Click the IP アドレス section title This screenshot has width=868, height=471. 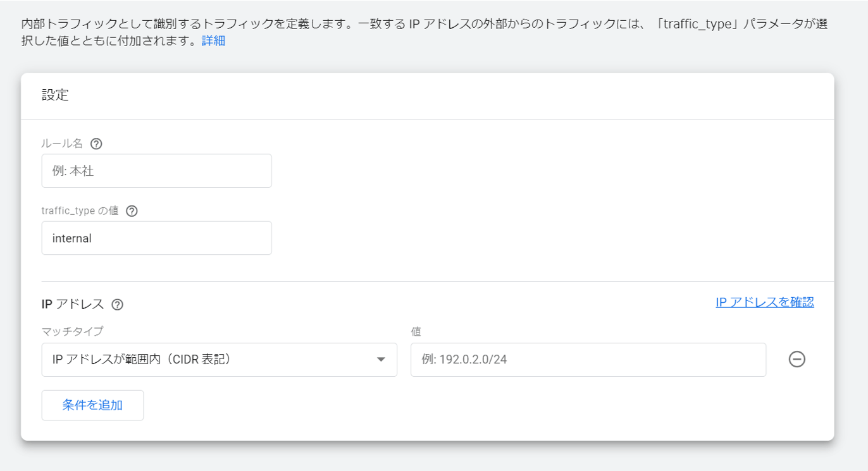tap(72, 304)
